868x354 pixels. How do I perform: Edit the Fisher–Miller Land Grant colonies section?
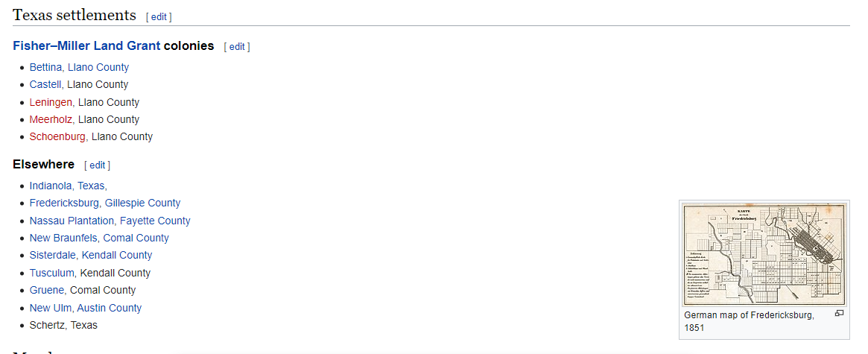click(x=237, y=46)
